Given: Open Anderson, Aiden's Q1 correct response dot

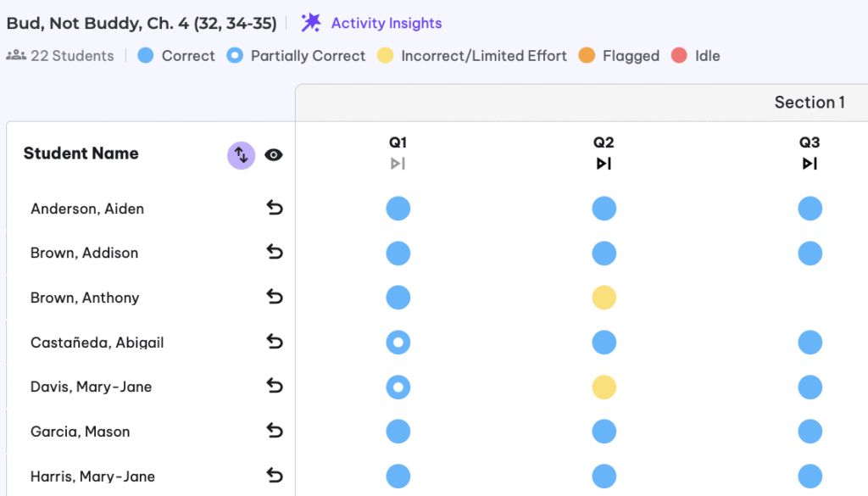Looking at the screenshot, I should (398, 209).
